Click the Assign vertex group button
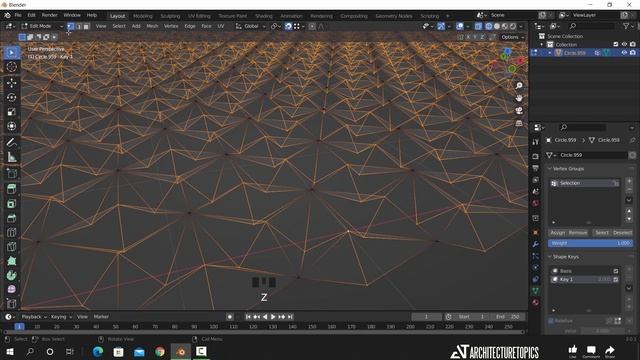The image size is (640, 360). [x=558, y=233]
